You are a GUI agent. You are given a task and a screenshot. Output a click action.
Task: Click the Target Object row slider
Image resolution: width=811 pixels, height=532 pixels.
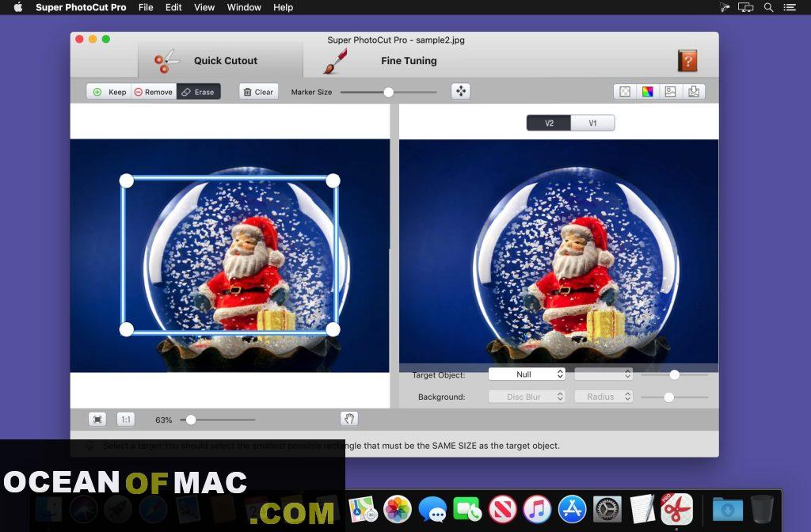click(x=674, y=374)
